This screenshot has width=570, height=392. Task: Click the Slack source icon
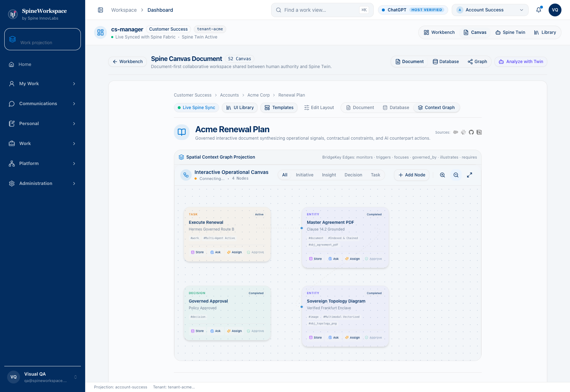coord(463,132)
